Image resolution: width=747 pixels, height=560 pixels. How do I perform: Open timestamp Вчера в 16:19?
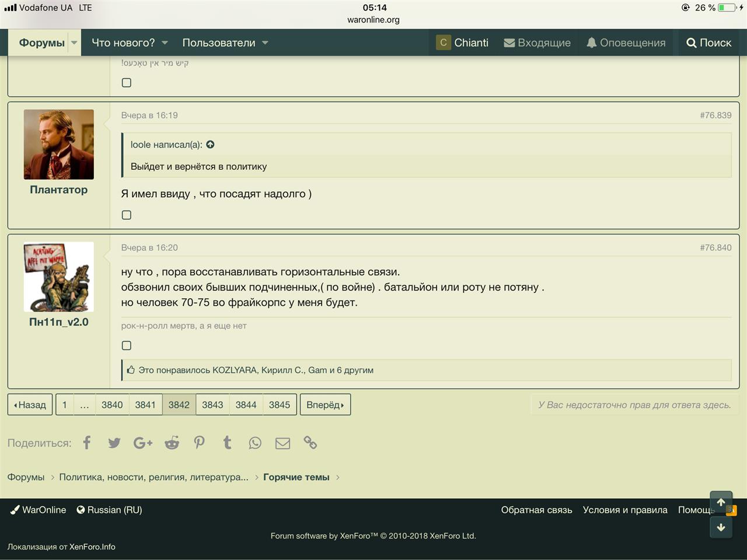[x=149, y=116]
